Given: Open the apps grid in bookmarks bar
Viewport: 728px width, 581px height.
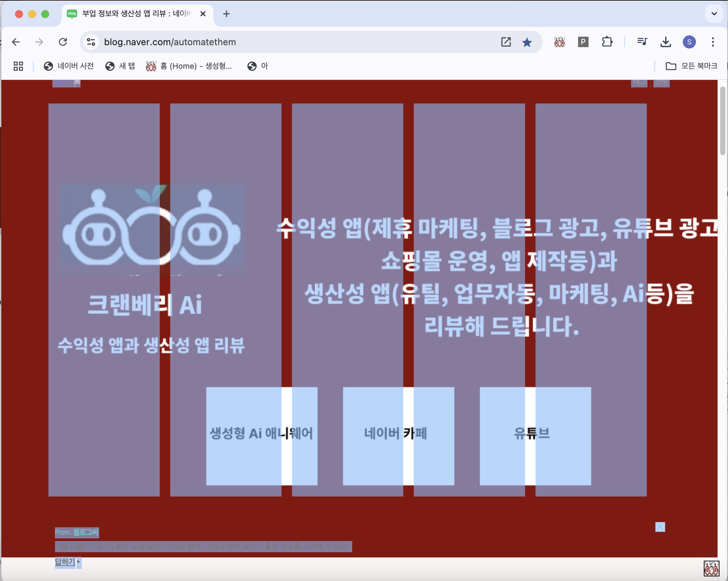Looking at the screenshot, I should (18, 66).
